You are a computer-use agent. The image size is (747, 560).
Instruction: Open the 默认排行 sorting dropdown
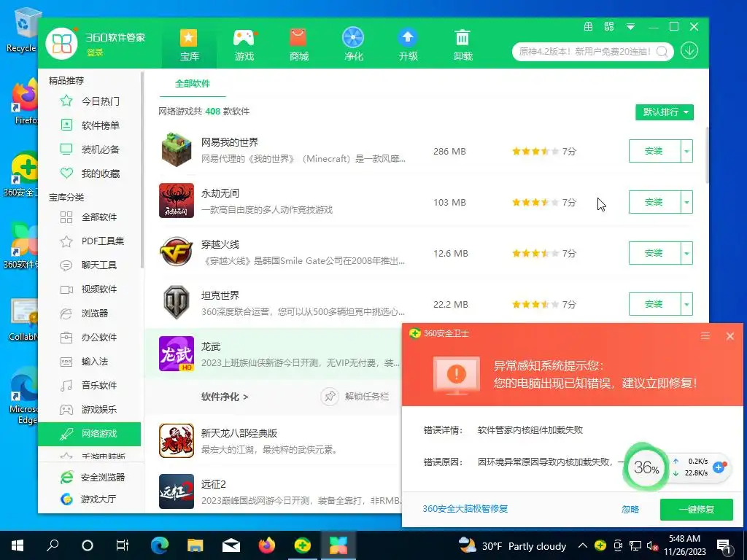tap(665, 112)
